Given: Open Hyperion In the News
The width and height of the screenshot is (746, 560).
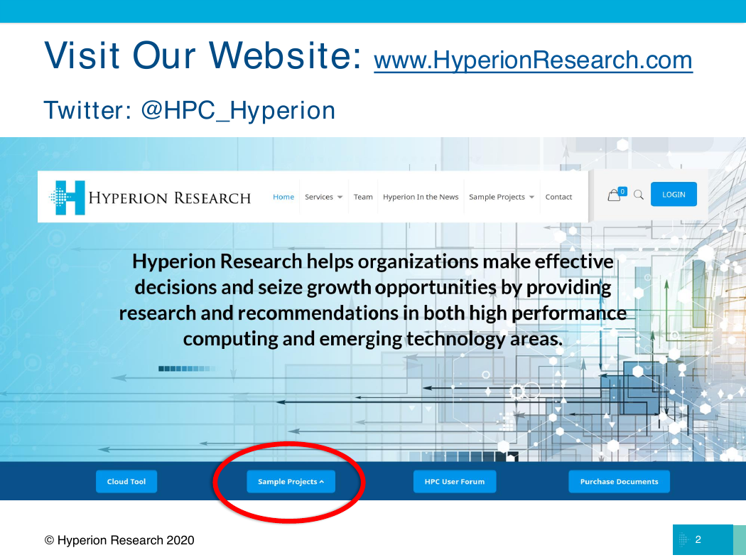Looking at the screenshot, I should pyautogui.click(x=421, y=197).
